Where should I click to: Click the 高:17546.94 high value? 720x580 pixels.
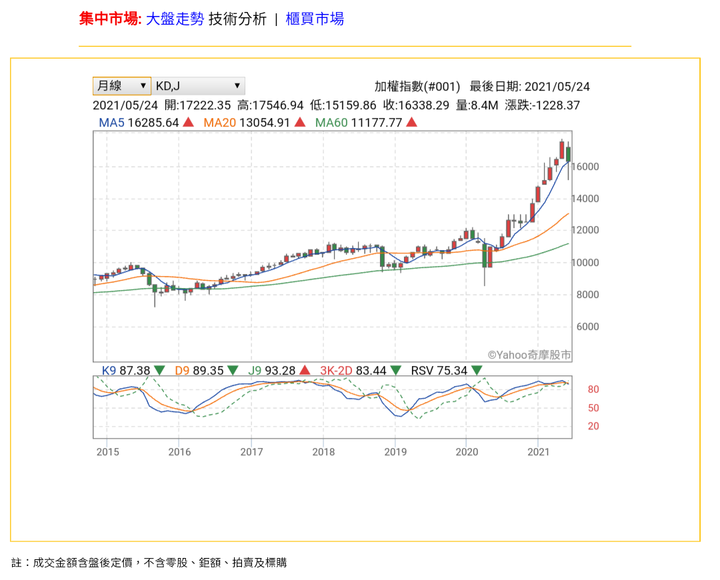270,105
